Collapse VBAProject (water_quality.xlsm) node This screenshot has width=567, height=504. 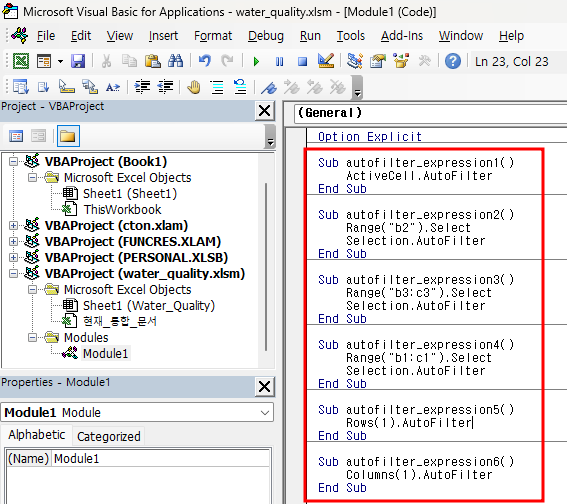coord(13,273)
